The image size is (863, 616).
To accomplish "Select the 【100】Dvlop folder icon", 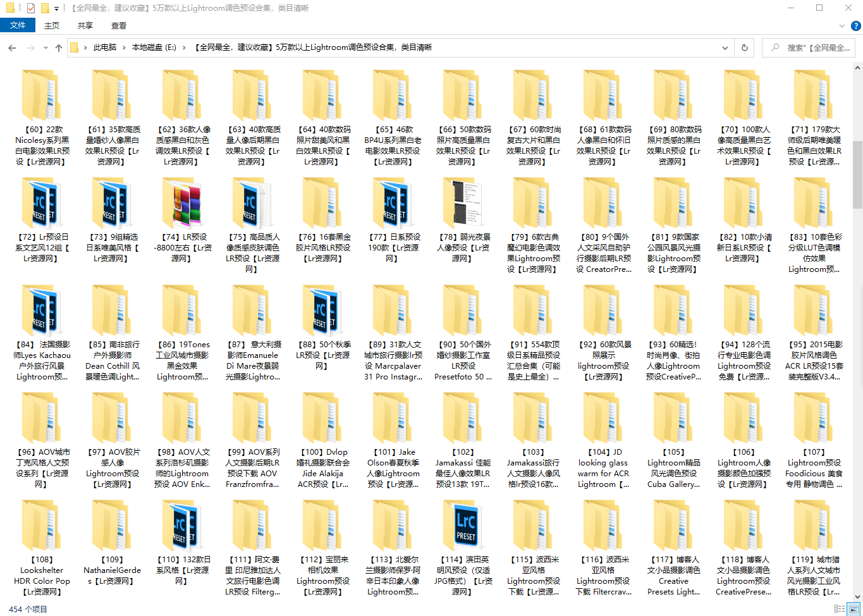I will coord(322,418).
